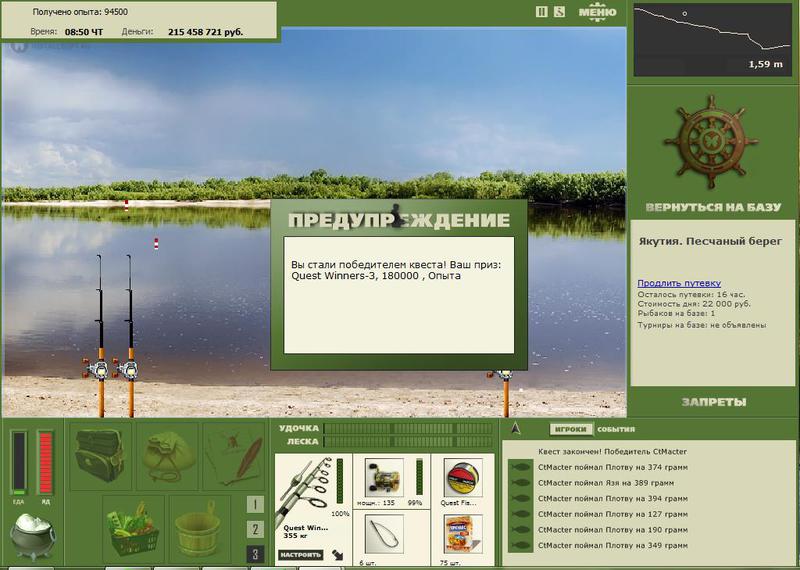
Task: Click 'Якутия. Песчаный берег' location title
Action: [x=710, y=241]
